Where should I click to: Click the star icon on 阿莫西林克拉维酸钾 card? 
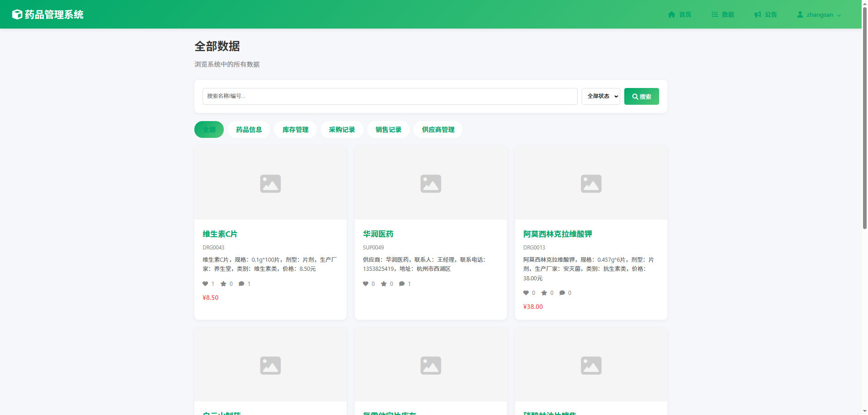click(x=544, y=293)
